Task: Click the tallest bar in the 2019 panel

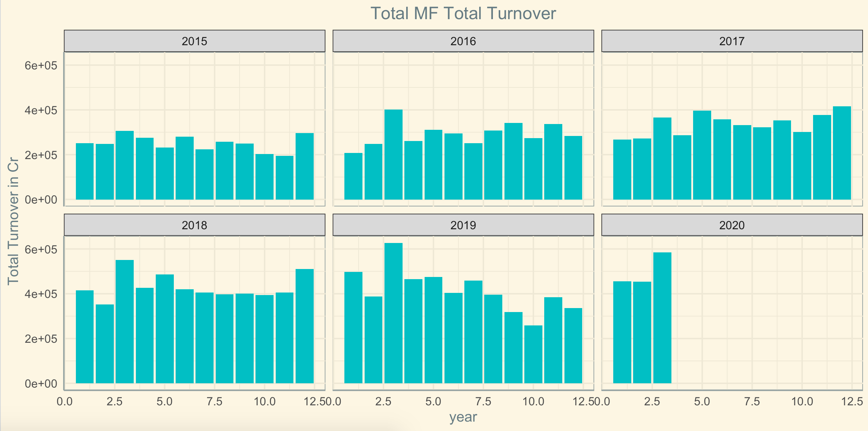Action: click(393, 313)
